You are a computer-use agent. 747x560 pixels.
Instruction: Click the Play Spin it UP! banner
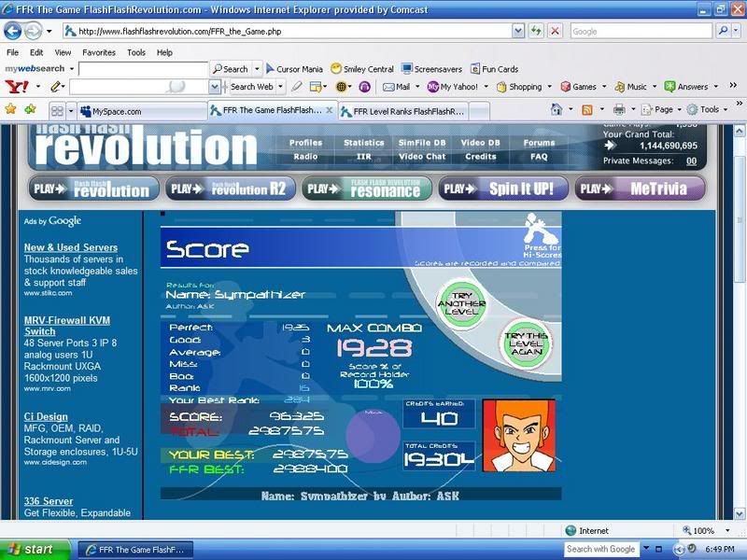[502, 189]
